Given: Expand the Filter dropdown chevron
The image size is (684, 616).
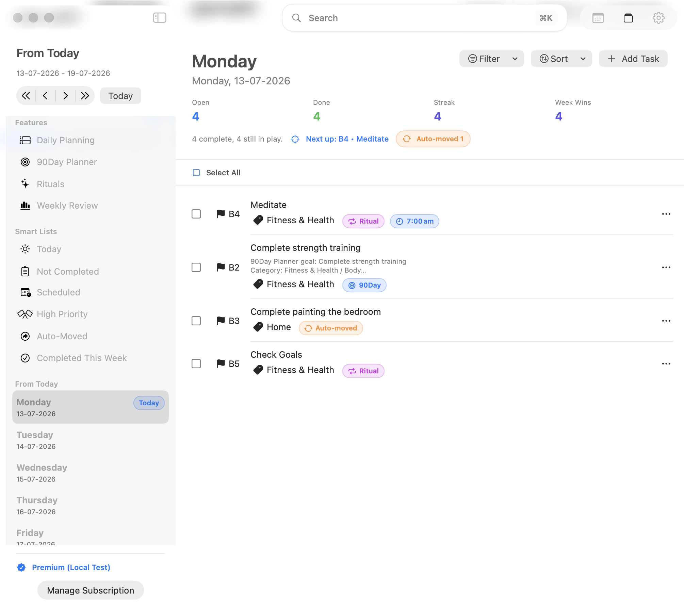Looking at the screenshot, I should tap(515, 59).
